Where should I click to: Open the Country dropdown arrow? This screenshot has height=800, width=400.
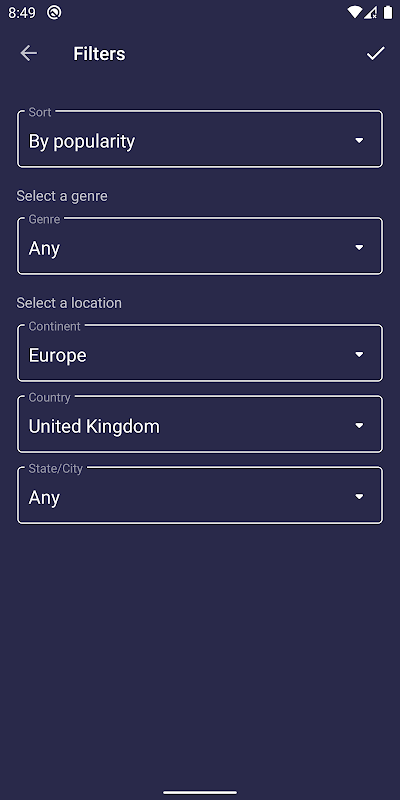(359, 426)
